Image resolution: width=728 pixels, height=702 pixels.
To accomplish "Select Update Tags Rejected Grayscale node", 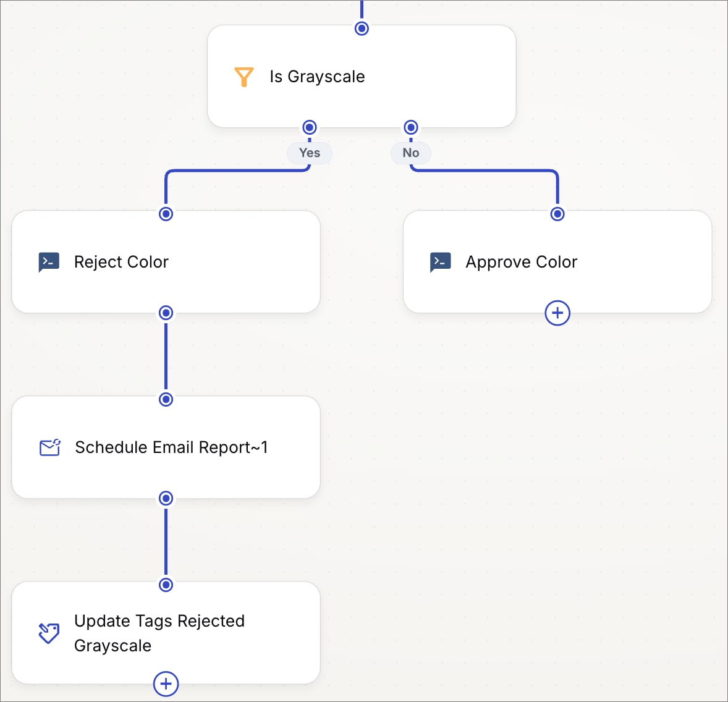I will (x=166, y=633).
